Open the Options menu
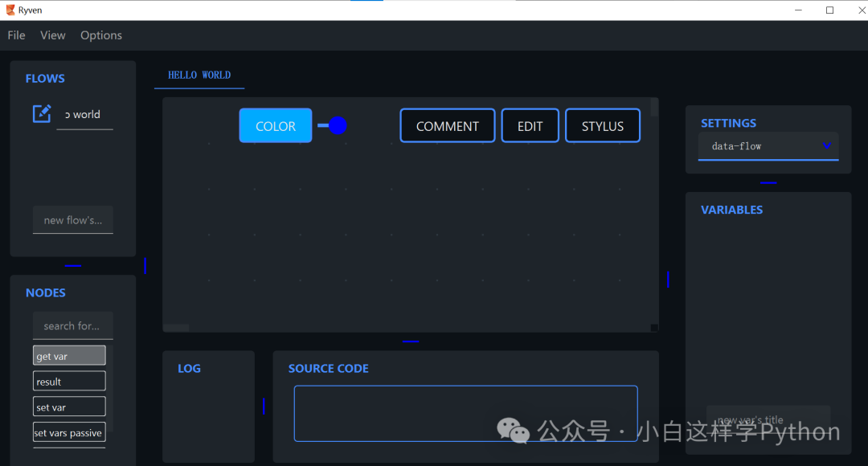The image size is (868, 466). point(101,35)
